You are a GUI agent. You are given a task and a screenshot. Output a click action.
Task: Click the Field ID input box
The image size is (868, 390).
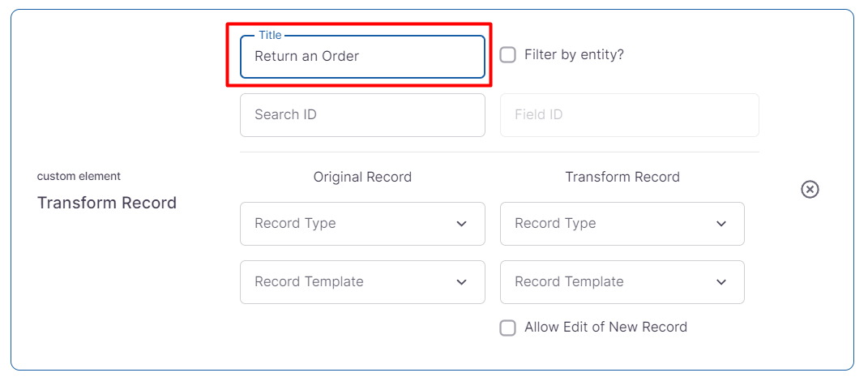[x=629, y=115]
